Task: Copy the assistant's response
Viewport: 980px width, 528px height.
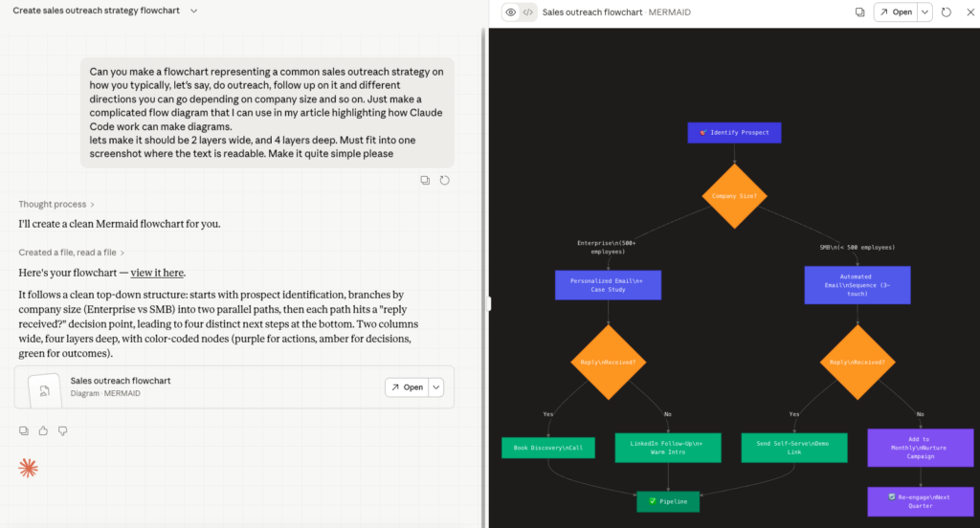Action: (24, 430)
